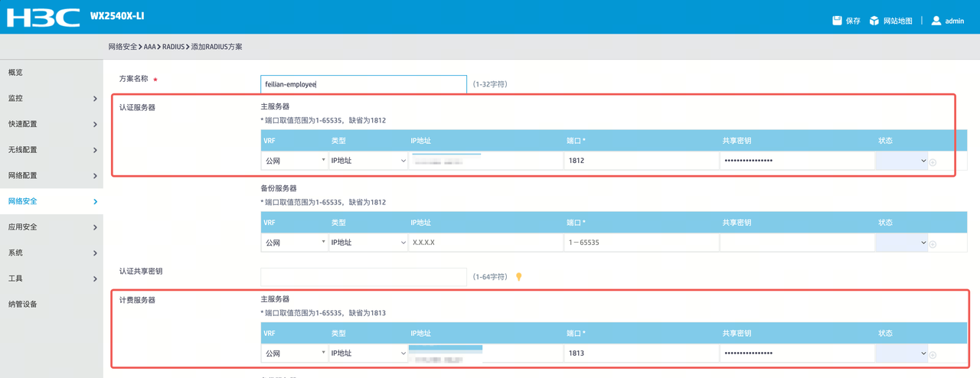
Task: Click WX2540X-LI device model text
Action: pyautogui.click(x=117, y=16)
